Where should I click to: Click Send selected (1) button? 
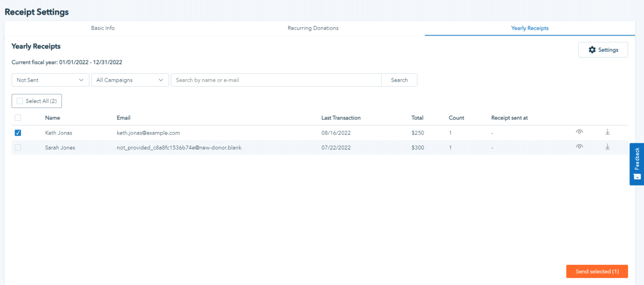[597, 272]
